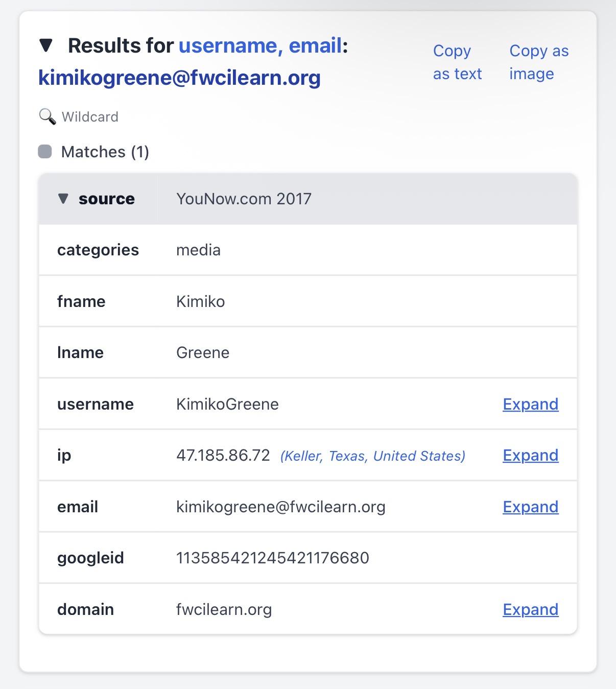Click the lname value Greene
This screenshot has height=689, width=616.
coord(202,352)
